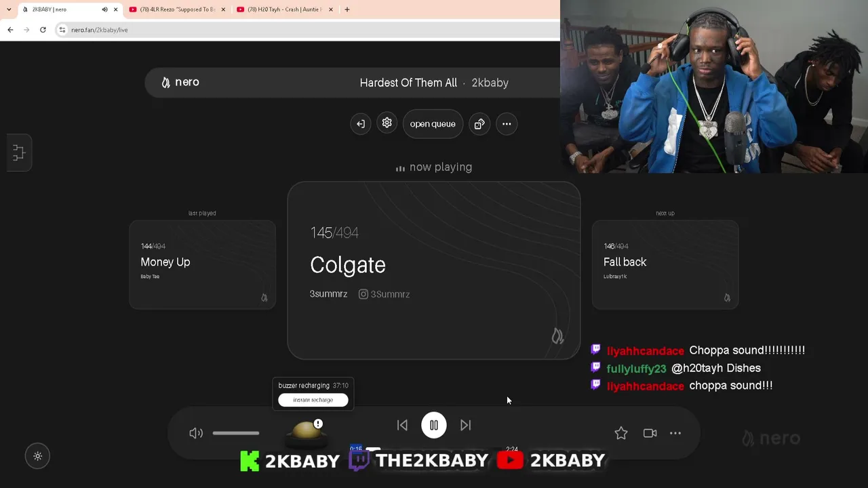Toggle the brightness theme button
Image resolution: width=868 pixels, height=488 pixels.
[38, 456]
